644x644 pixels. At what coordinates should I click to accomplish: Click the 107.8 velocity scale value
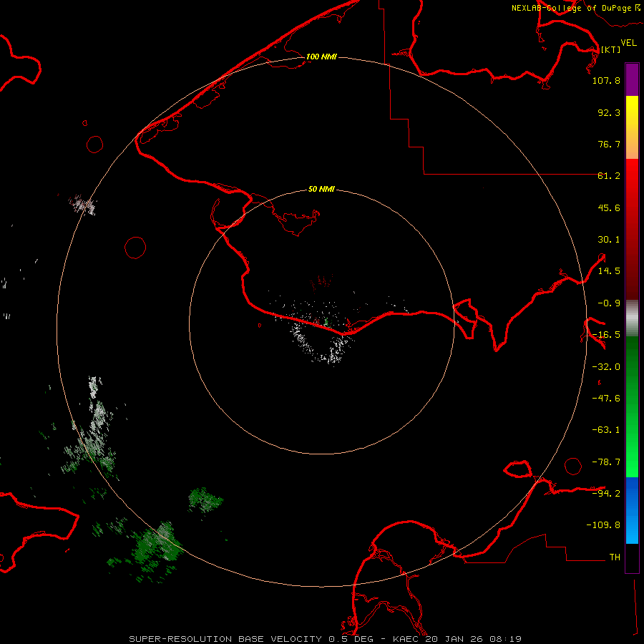(x=606, y=80)
